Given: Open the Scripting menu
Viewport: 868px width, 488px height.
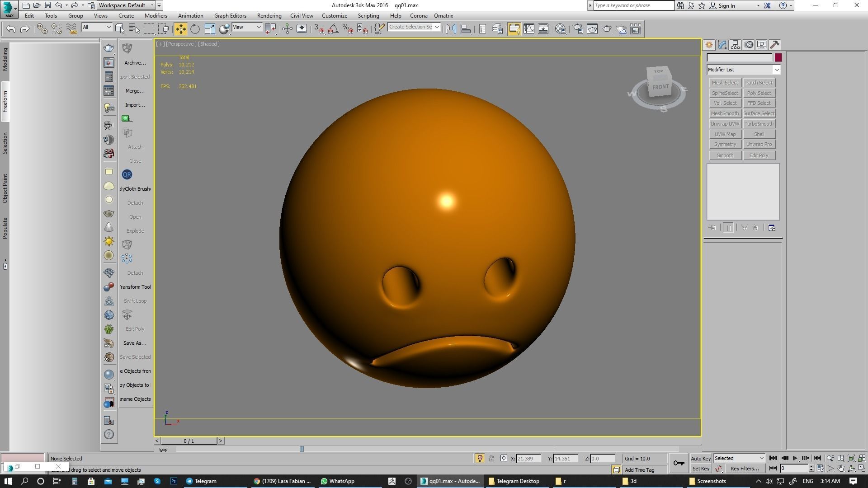Looking at the screenshot, I should click(x=368, y=16).
